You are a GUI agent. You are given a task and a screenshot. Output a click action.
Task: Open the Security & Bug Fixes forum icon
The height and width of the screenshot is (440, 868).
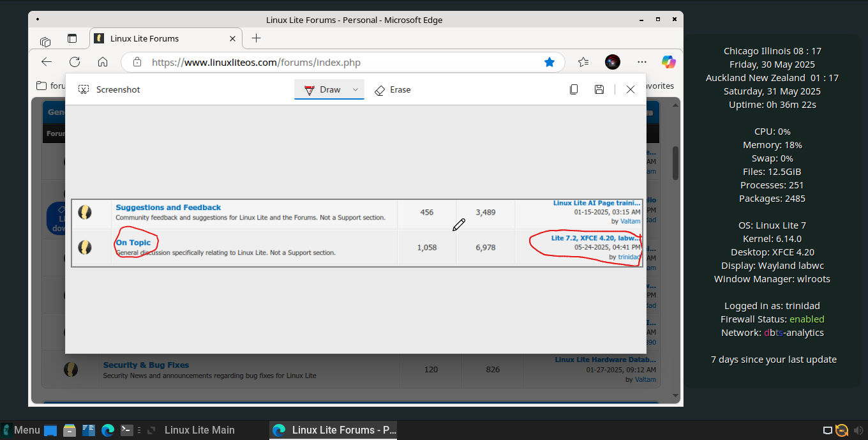71,369
